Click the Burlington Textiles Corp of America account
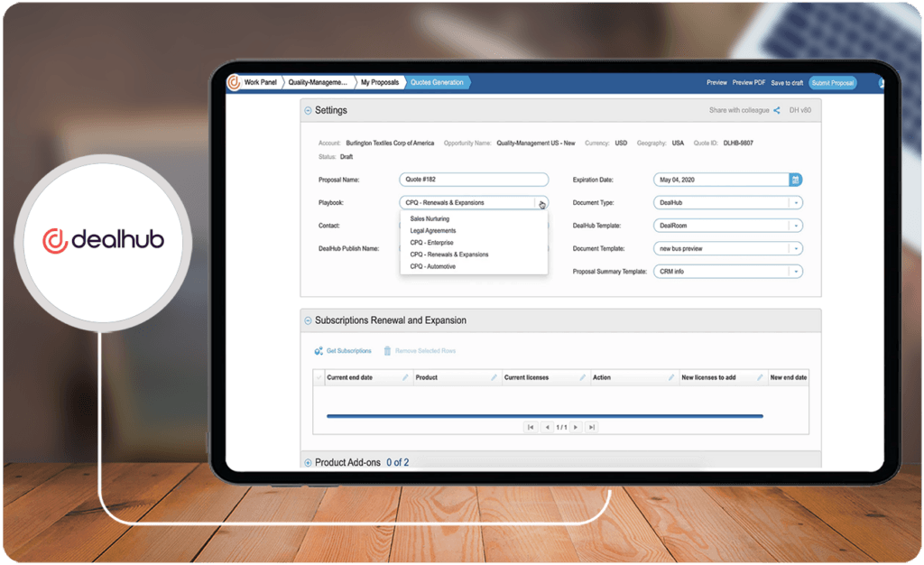This screenshot has width=924, height=565. click(390, 144)
